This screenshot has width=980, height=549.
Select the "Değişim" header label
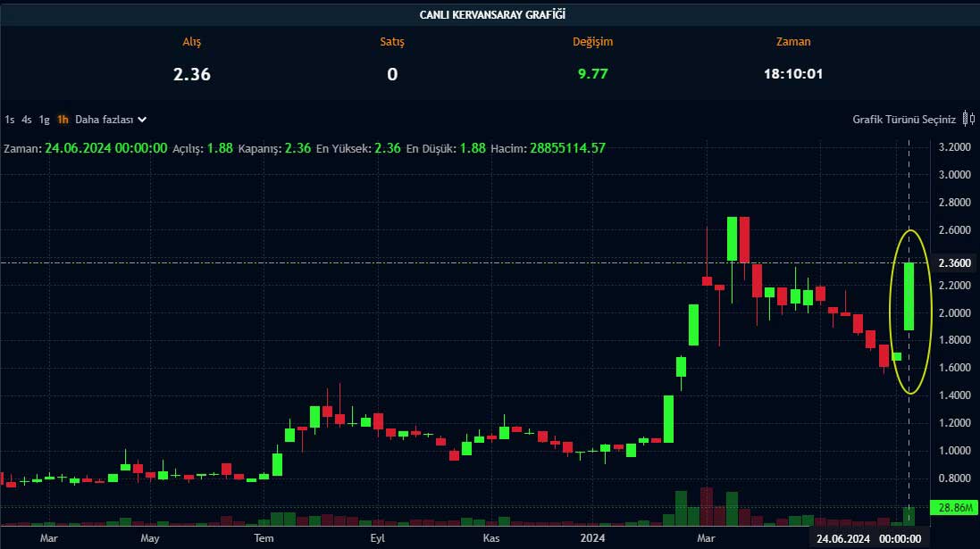592,42
